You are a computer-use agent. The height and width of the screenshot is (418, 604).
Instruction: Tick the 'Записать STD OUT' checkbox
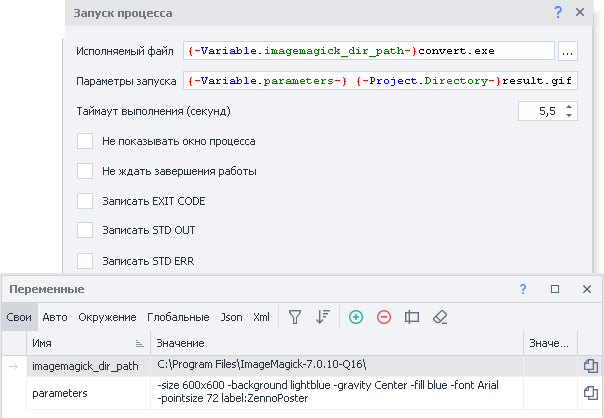coord(85,230)
